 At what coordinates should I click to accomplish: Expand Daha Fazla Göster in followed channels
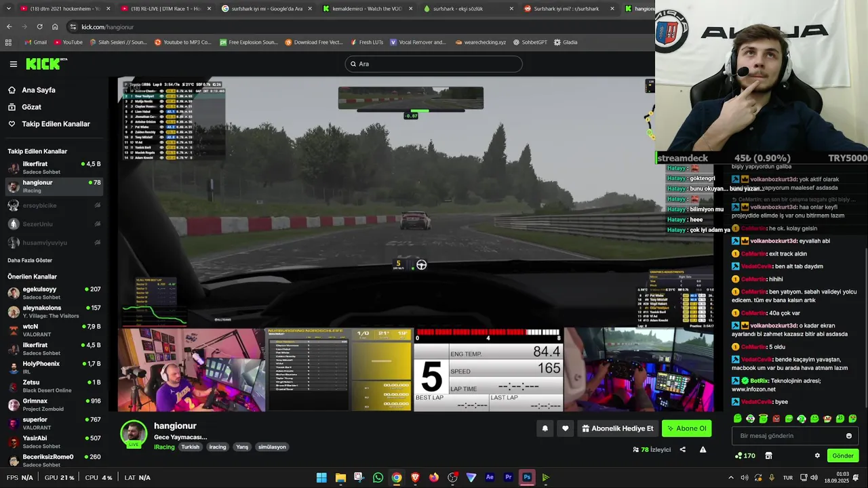30,260
